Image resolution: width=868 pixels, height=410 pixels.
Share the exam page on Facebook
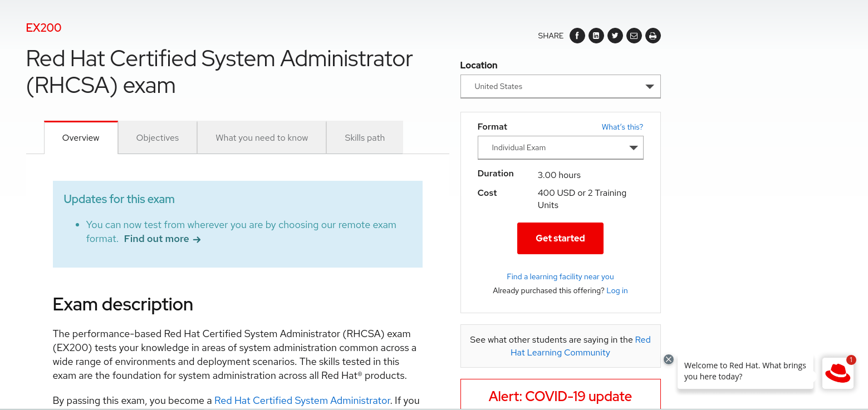pos(577,35)
